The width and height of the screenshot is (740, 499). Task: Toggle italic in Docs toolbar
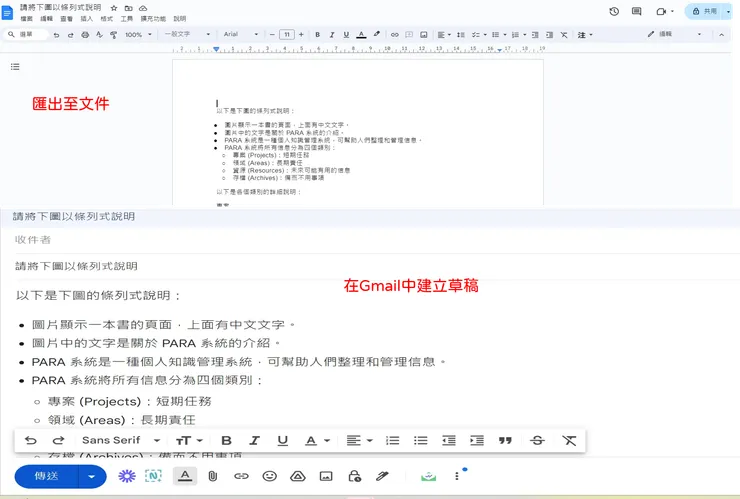pyautogui.click(x=332, y=34)
